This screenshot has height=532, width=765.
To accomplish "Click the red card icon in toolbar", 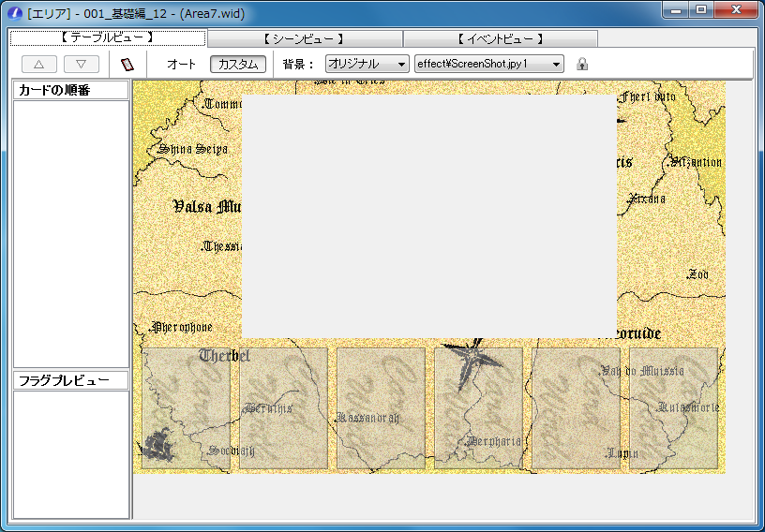I will click(127, 64).
